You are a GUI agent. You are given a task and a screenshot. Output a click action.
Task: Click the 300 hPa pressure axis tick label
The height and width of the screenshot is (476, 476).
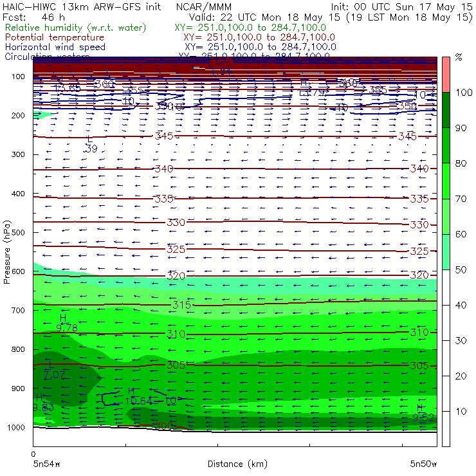18,154
